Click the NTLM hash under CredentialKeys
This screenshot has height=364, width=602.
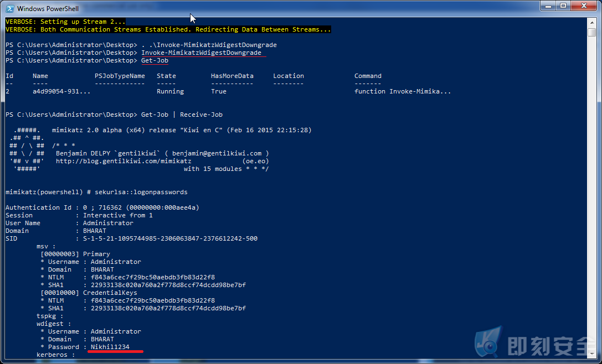point(153,300)
